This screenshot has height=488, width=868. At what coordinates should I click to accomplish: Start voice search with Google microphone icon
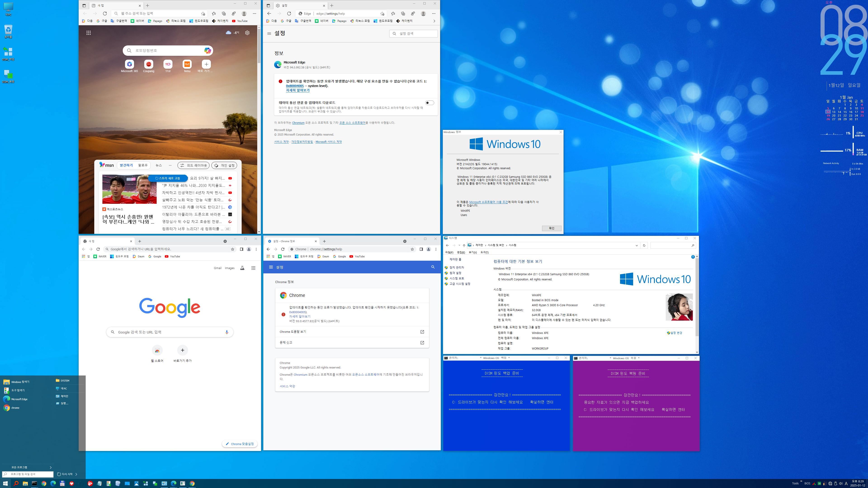tap(227, 332)
